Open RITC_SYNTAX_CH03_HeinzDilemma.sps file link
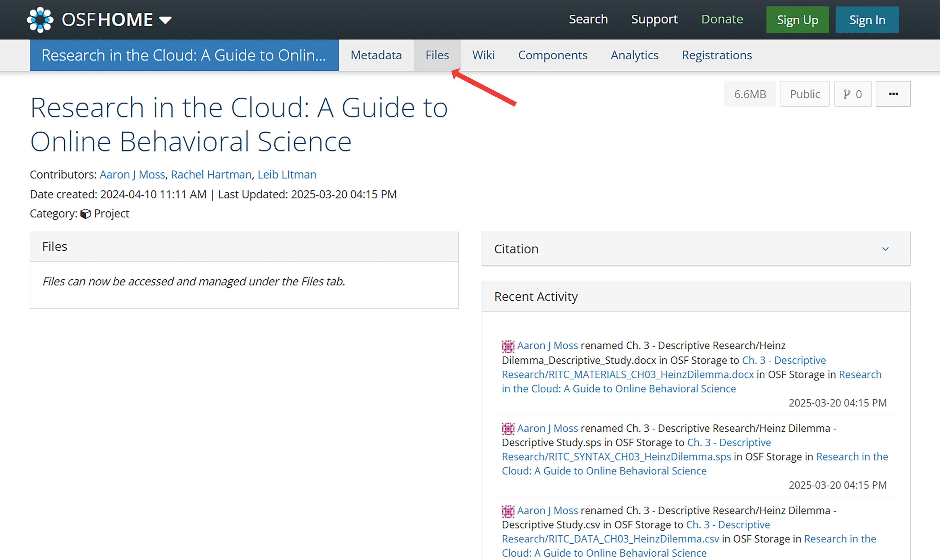 pos(616,457)
